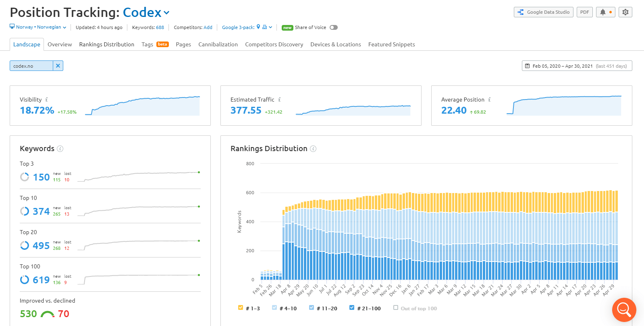The width and height of the screenshot is (644, 326).
Task: Click the calendar icon in date range
Action: (x=527, y=66)
